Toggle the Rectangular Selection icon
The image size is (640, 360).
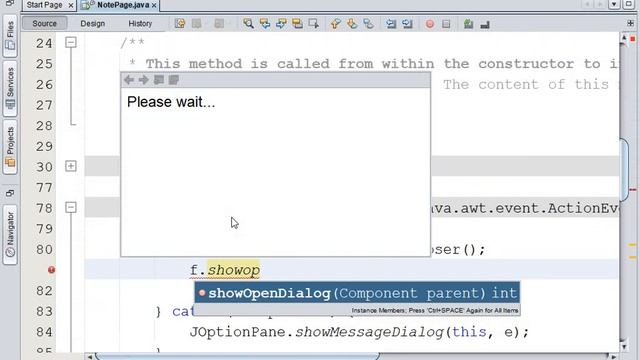(x=313, y=24)
